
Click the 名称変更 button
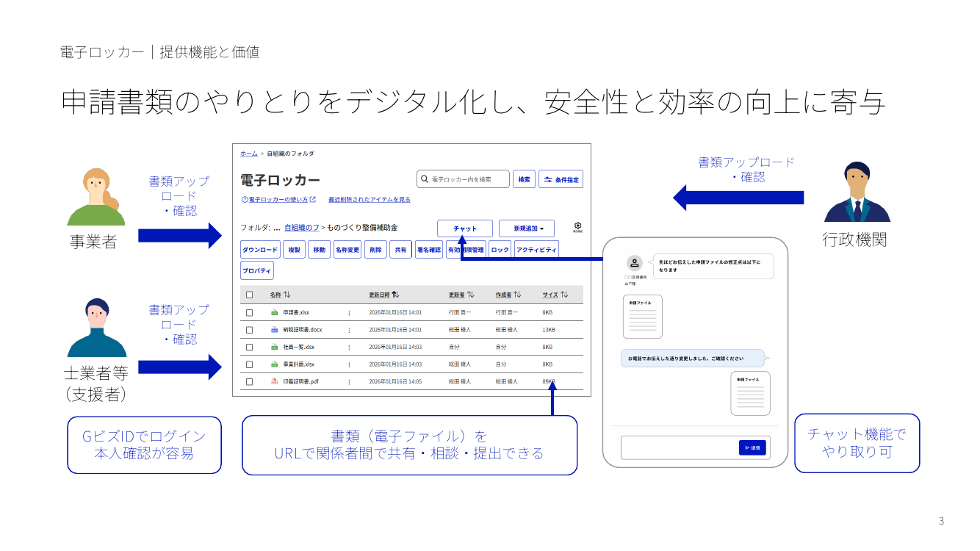(x=347, y=250)
